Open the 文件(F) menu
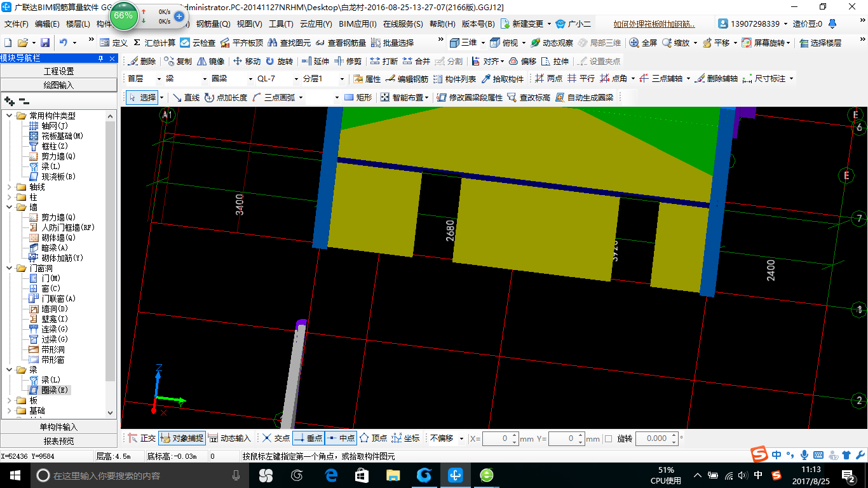 (17, 24)
